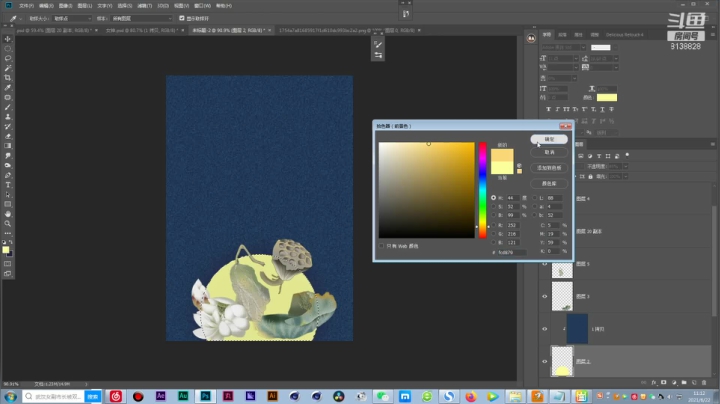Hide the 1 拷贝 layer via eye icon
Screen dimensions: 720x404
tap(545, 329)
